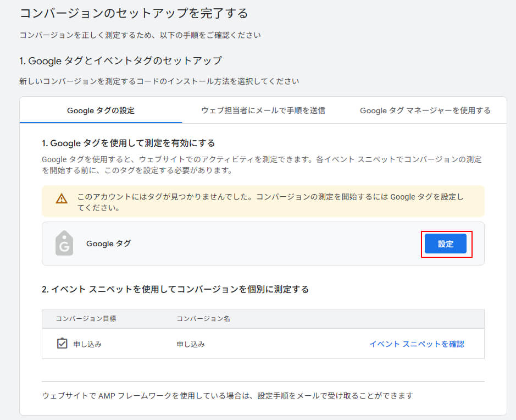Switch to ウェブ担当者にメールで手順を送信 tab
The width and height of the screenshot is (516, 420).
263,110
